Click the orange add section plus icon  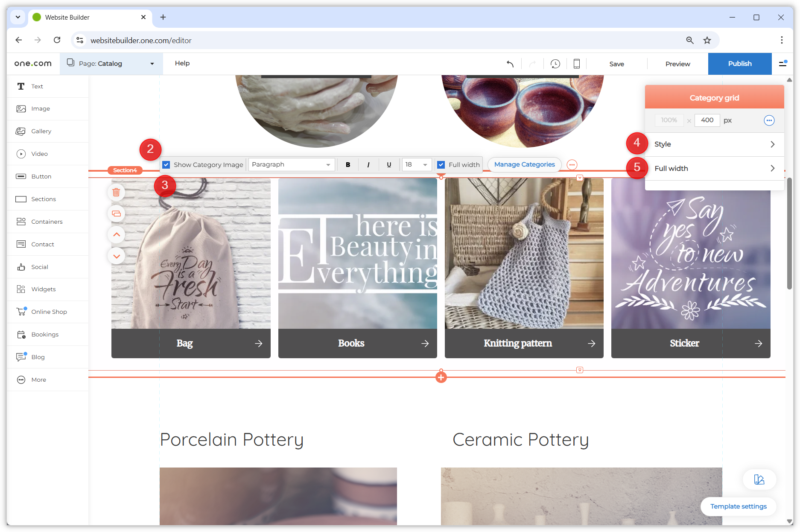[x=441, y=377]
